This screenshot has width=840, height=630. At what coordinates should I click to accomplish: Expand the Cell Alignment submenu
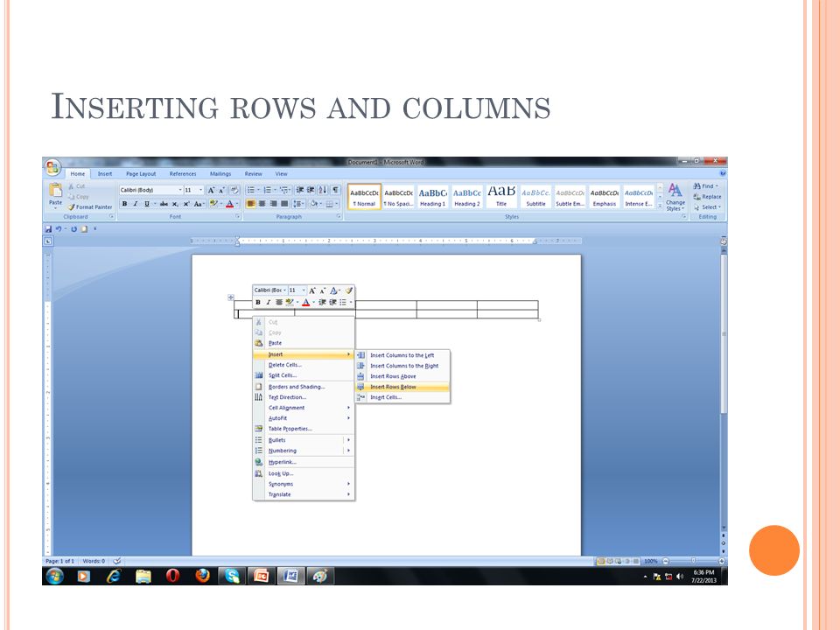(304, 408)
